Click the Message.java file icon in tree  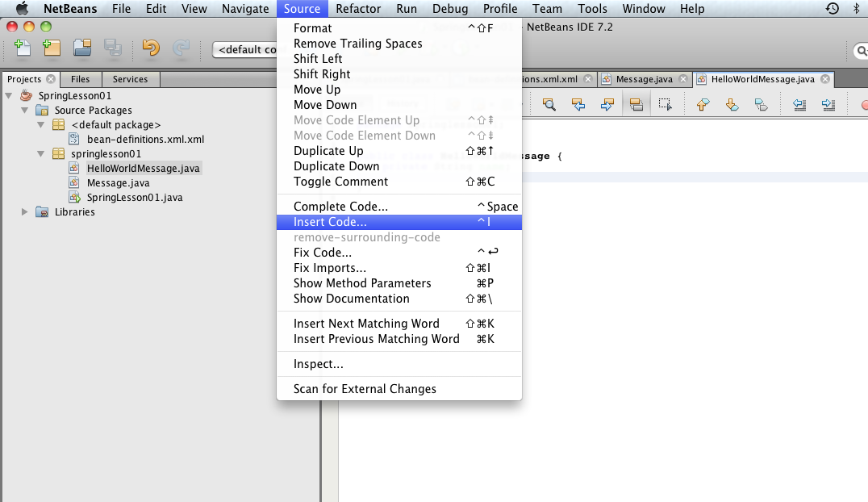pos(74,182)
